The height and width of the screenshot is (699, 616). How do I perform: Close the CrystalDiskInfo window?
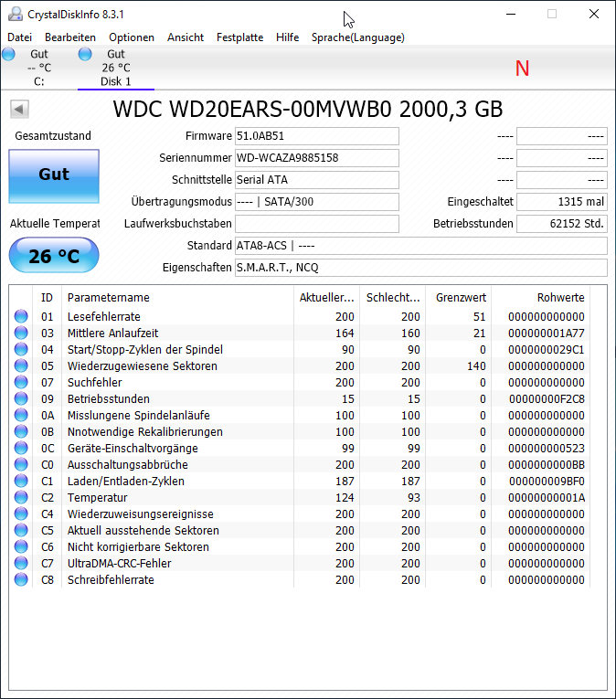tap(594, 15)
